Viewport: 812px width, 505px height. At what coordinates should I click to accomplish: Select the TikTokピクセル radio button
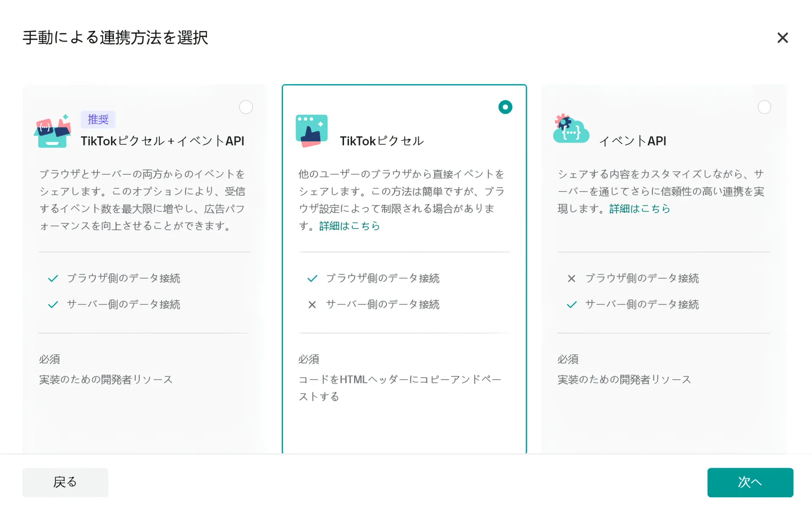click(x=505, y=107)
